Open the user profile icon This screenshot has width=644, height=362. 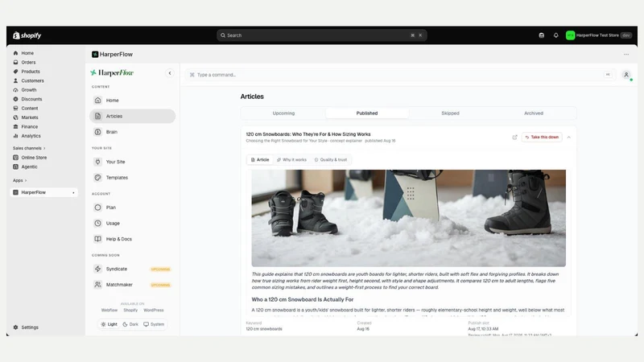pyautogui.click(x=626, y=75)
